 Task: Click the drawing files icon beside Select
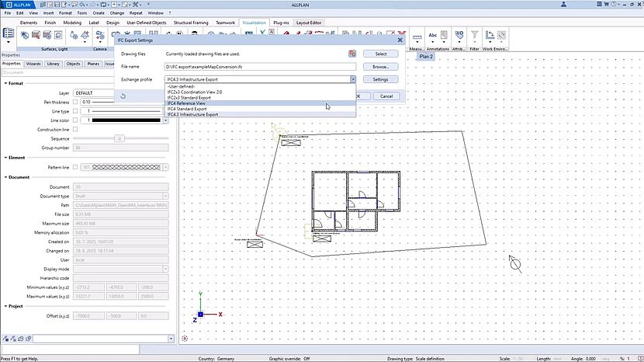351,54
